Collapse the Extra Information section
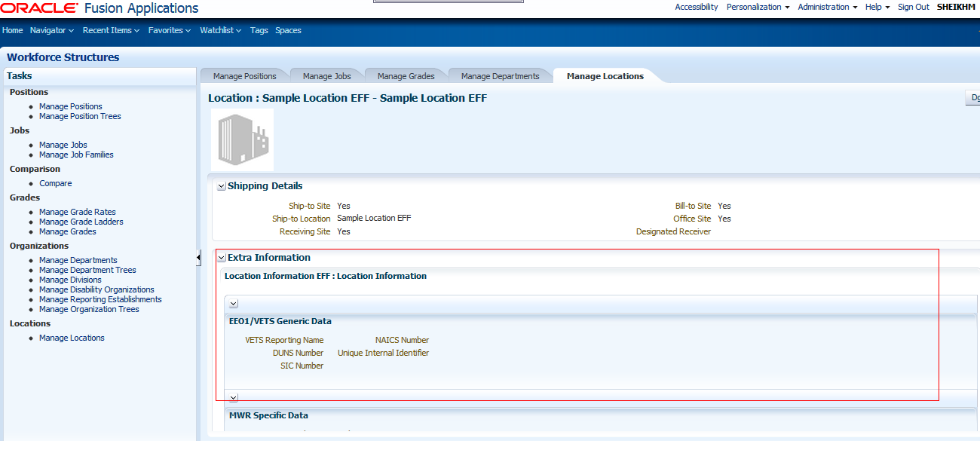The height and width of the screenshot is (450, 980). click(x=222, y=257)
